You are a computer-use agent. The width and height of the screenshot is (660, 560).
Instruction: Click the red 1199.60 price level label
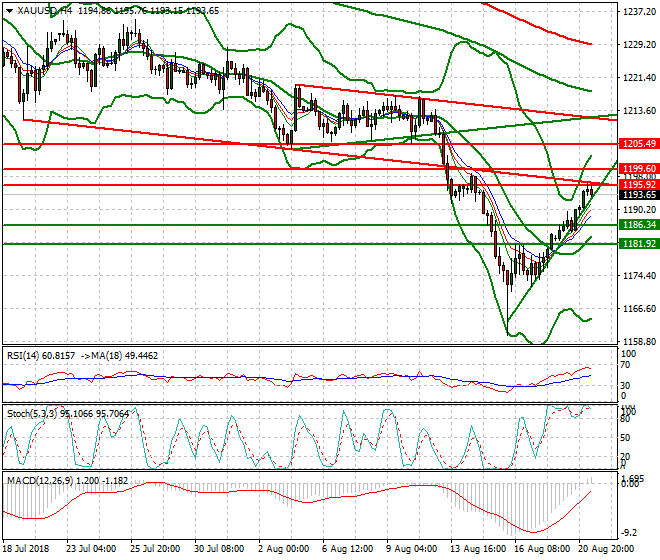pos(639,169)
